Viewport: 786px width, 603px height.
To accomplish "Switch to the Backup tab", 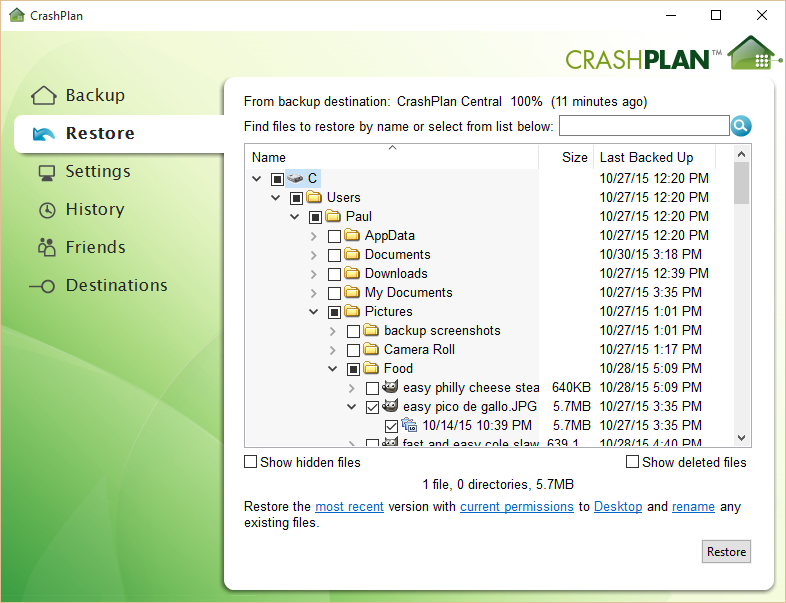I will pyautogui.click(x=95, y=96).
